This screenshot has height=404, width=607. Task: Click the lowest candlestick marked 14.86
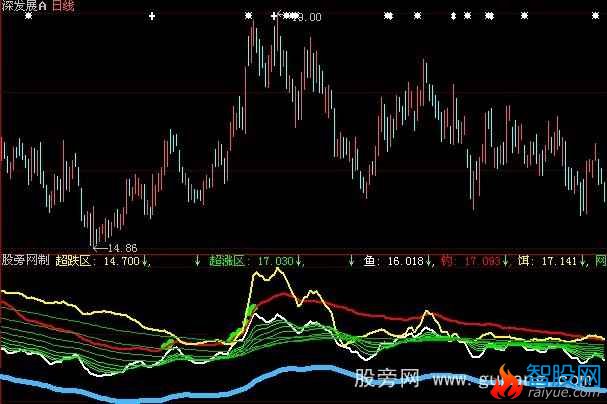pos(92,228)
